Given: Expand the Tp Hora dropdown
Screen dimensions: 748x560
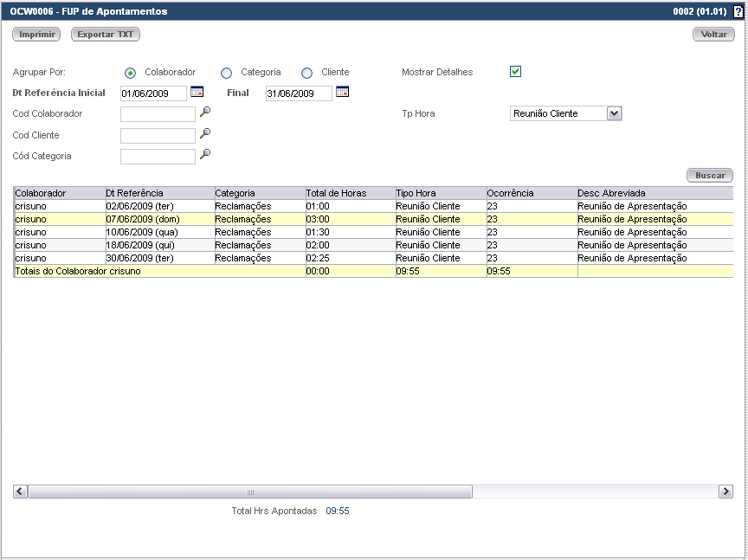Looking at the screenshot, I should click(614, 113).
